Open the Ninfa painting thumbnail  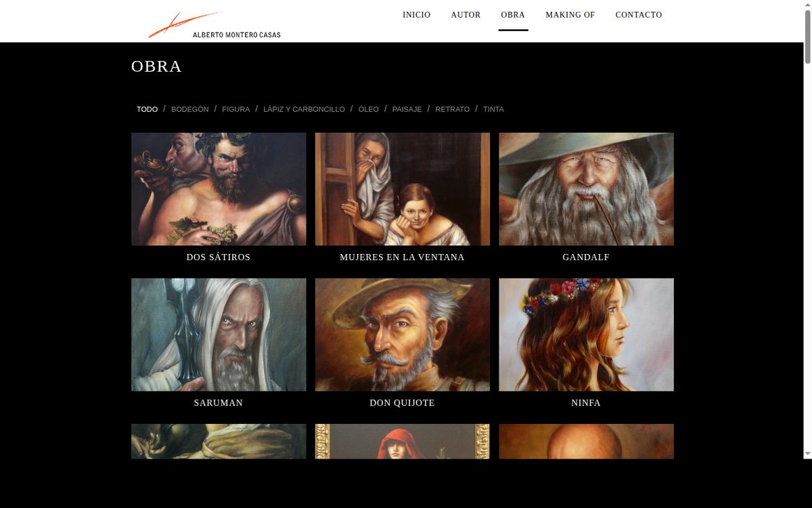[x=587, y=335]
